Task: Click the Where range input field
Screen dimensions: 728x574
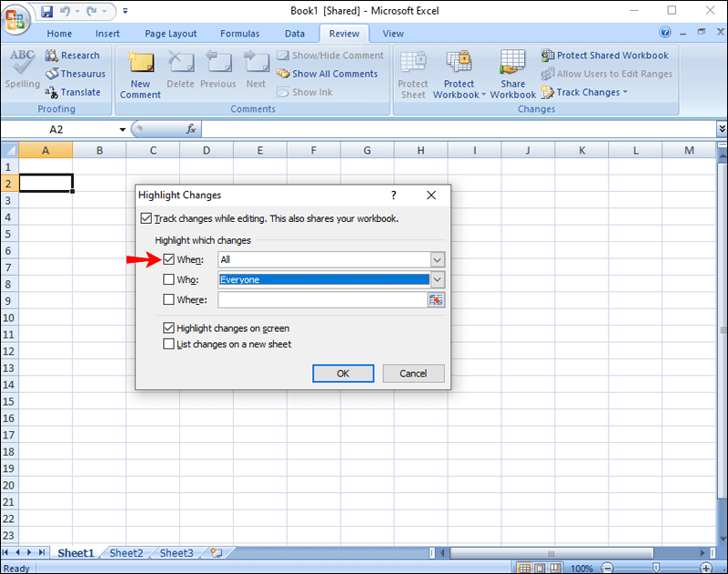Action: pos(323,300)
